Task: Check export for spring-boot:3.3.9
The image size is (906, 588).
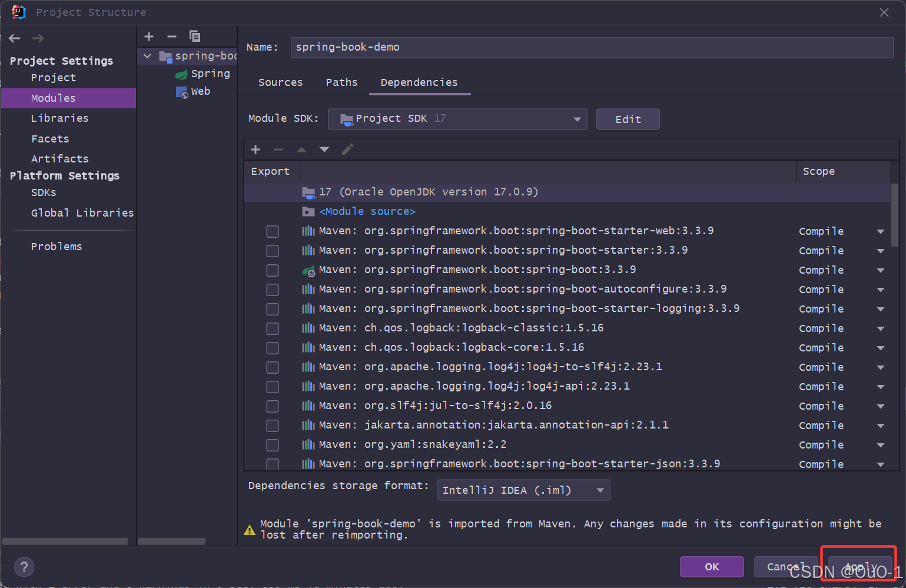Action: tap(273, 270)
